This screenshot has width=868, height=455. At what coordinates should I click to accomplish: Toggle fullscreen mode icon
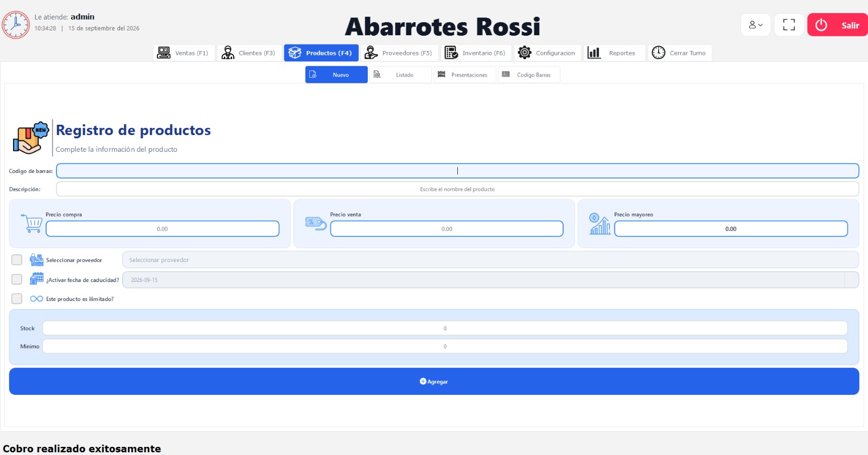789,25
